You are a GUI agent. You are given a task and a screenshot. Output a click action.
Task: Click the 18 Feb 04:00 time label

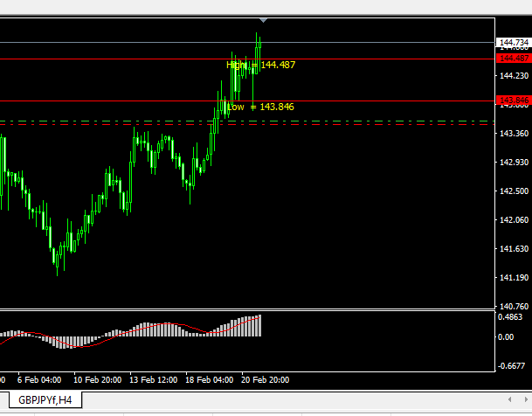[x=210, y=379]
